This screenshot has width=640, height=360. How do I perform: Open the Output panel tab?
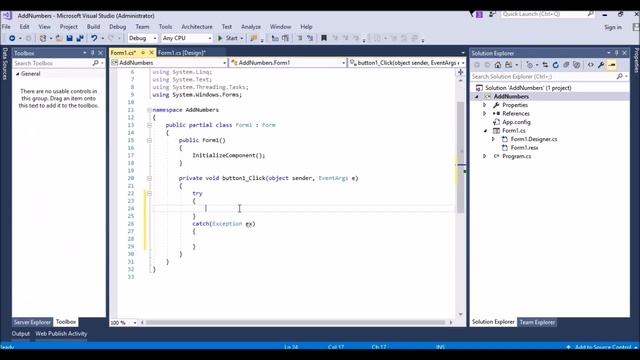coord(21,333)
